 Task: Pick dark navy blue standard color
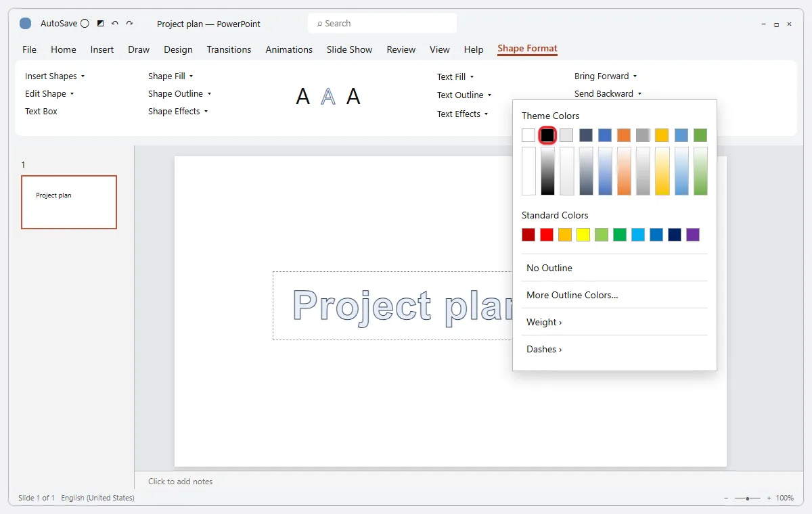(x=675, y=235)
